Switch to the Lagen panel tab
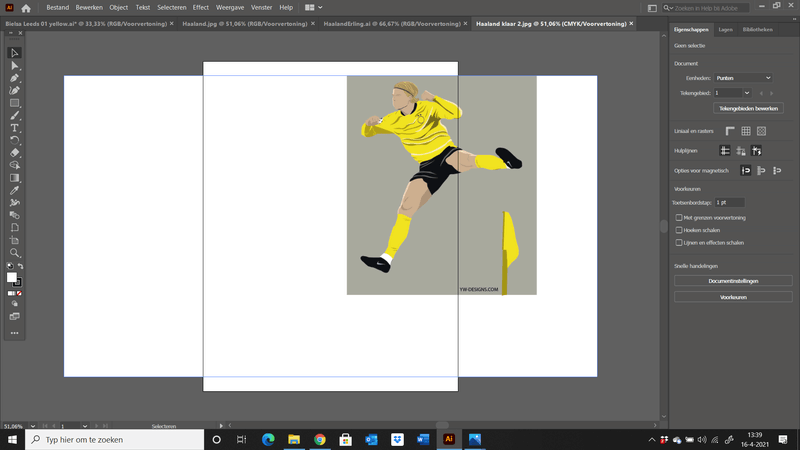The width and height of the screenshot is (800, 450). pos(725,30)
